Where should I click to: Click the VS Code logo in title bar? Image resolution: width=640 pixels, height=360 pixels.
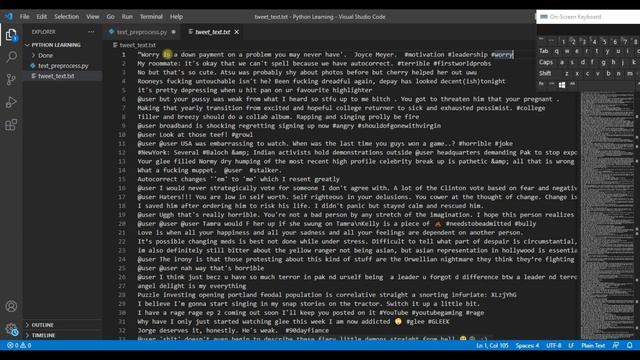coord(9,17)
